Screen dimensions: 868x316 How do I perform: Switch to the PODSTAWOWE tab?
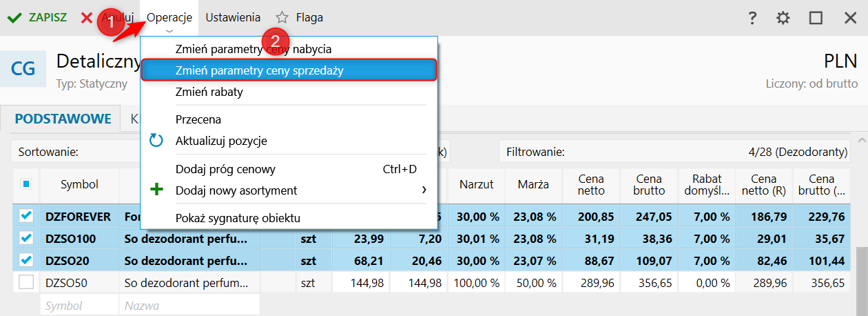point(63,119)
